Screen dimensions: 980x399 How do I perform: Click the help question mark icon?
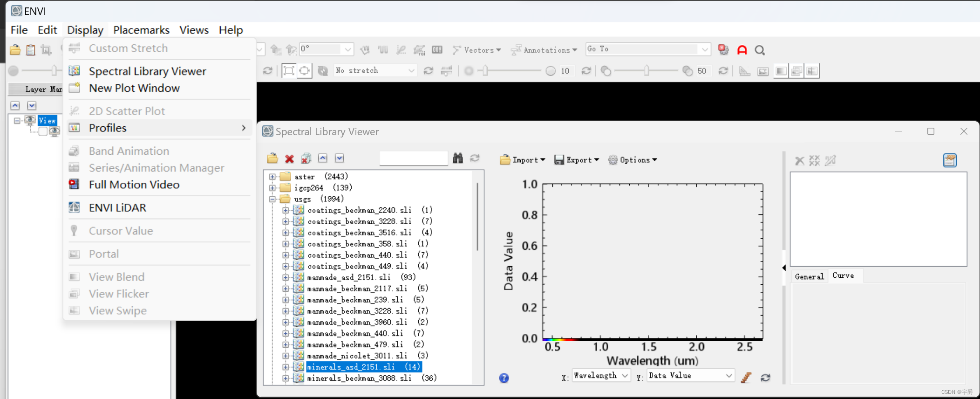[x=504, y=378]
